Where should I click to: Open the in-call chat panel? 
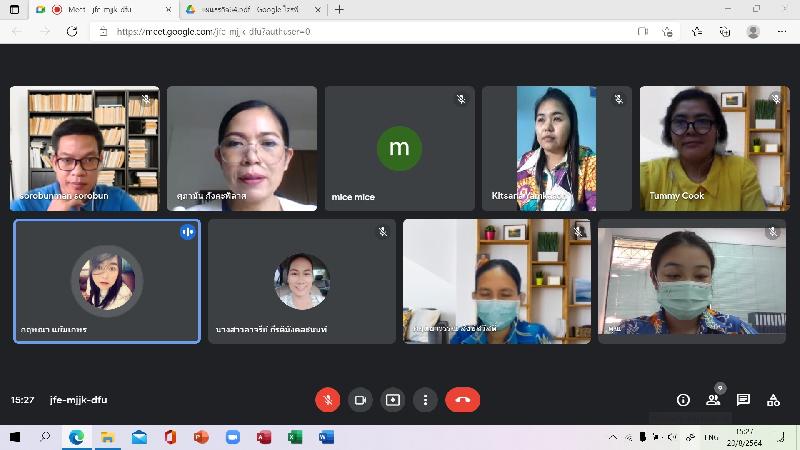pos(743,400)
